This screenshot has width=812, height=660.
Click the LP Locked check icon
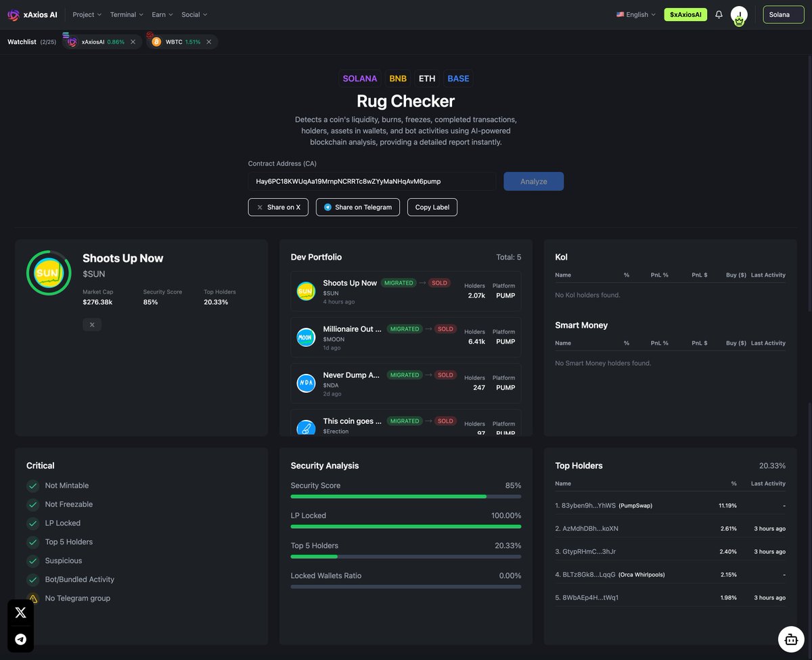tap(32, 523)
